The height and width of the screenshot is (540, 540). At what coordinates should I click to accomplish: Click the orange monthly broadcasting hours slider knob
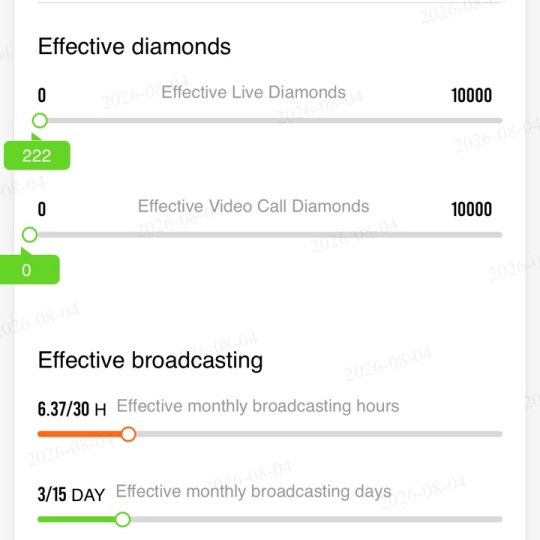click(x=128, y=434)
